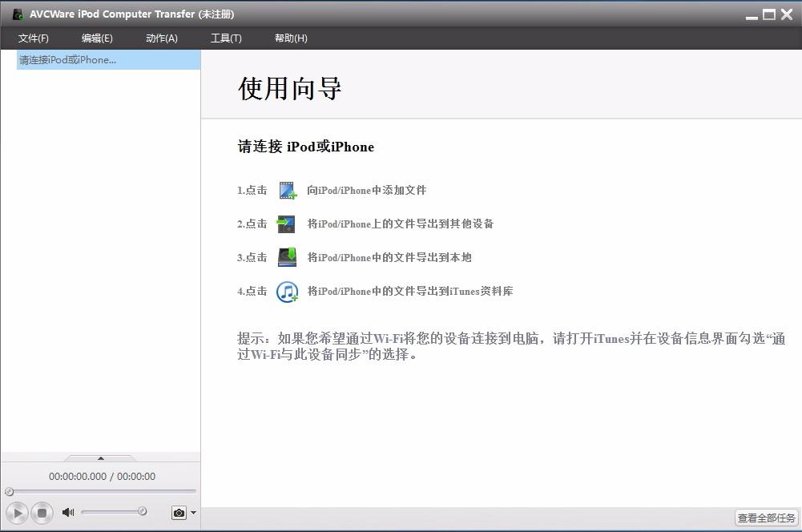The height and width of the screenshot is (532, 802).
Task: Click the 请连接 iPod或iPhone heading
Action: point(306,147)
